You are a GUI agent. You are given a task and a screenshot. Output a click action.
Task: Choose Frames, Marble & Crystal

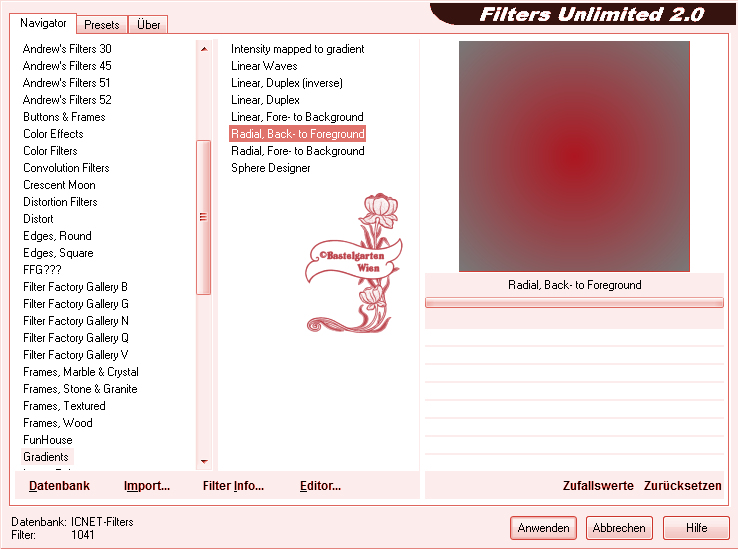(81, 372)
